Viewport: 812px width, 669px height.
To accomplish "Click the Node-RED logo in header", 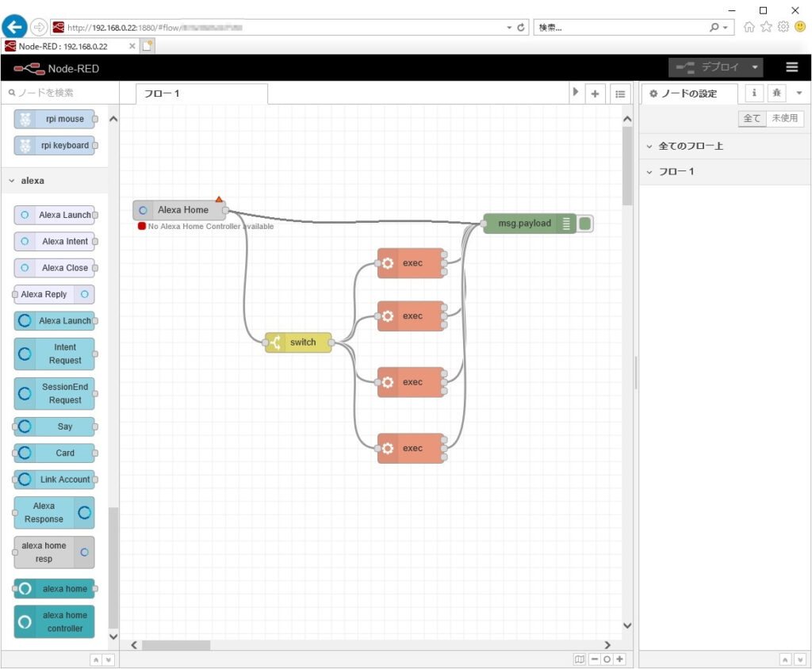I will pos(56,68).
